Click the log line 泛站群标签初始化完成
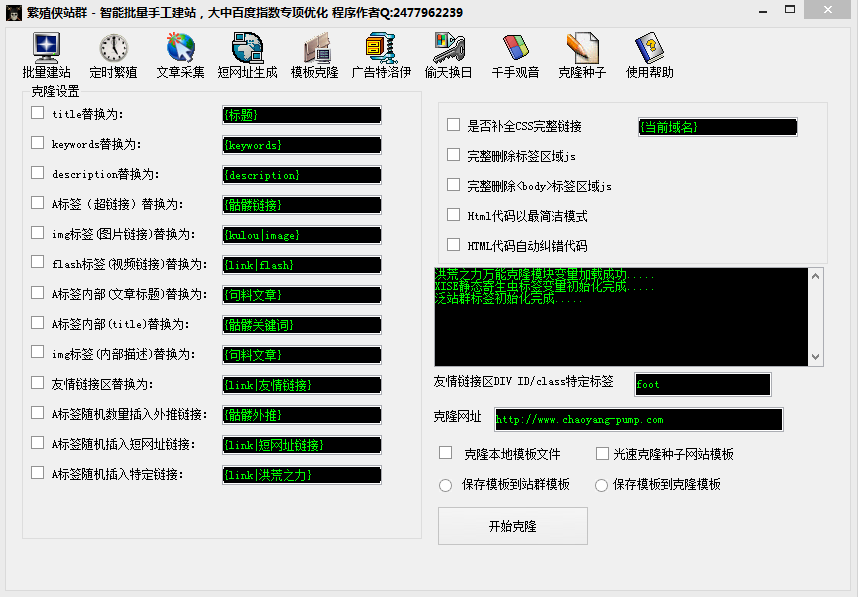The image size is (858, 597). (508, 299)
